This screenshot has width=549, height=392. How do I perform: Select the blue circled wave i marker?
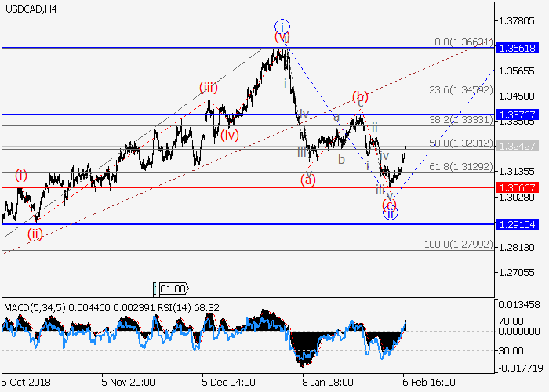[x=282, y=25]
